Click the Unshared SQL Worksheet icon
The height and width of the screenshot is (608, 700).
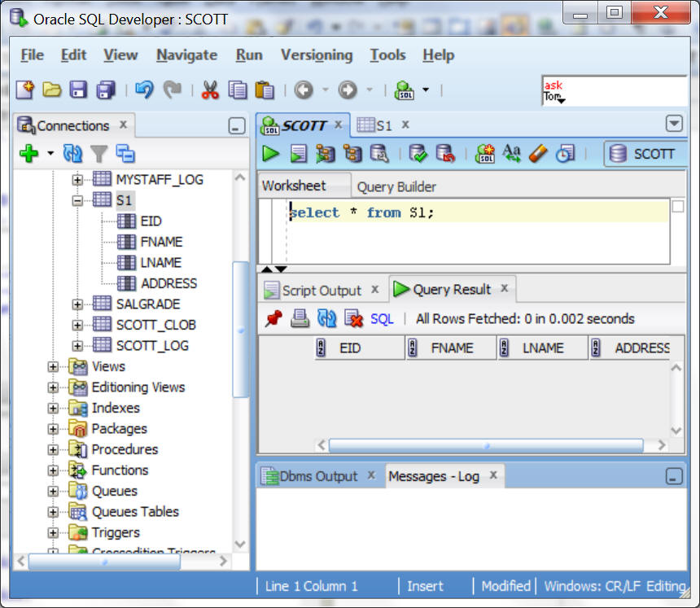[x=485, y=154]
